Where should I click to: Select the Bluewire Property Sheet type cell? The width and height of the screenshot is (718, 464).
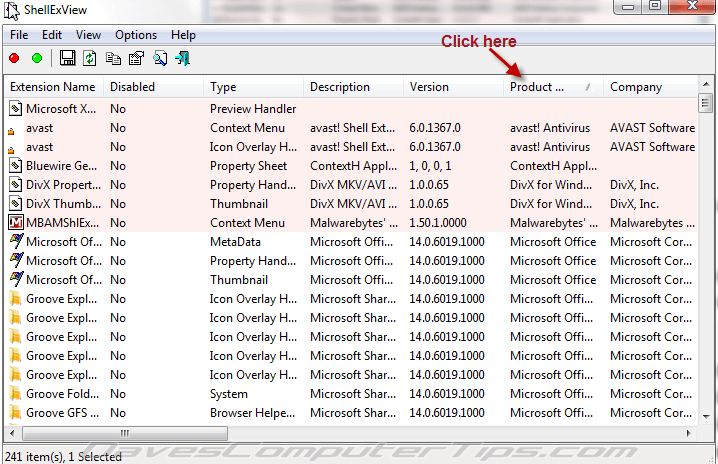[248, 166]
